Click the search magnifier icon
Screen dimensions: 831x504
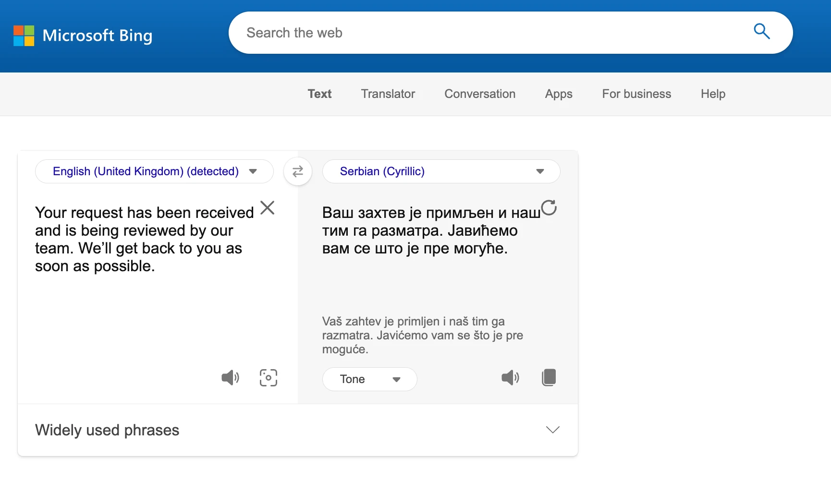coord(761,32)
